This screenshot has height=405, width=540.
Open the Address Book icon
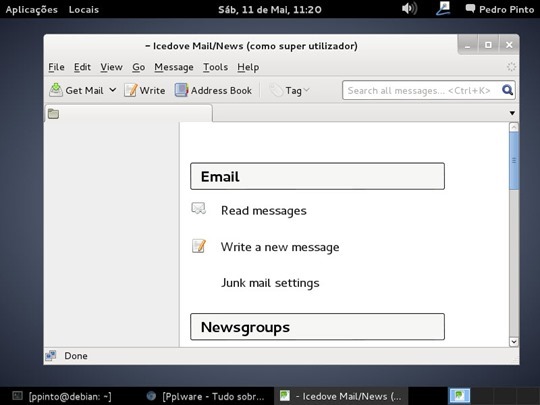coord(181,90)
